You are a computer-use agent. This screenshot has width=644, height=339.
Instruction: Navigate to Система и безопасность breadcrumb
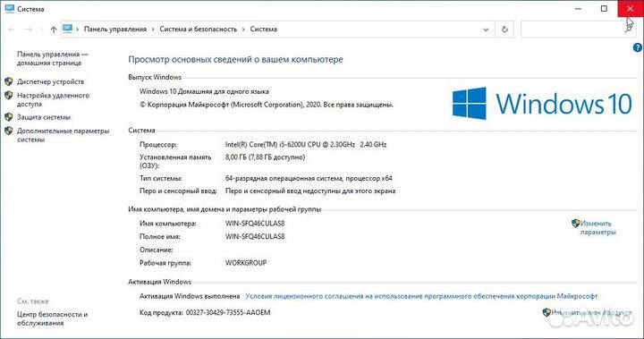[x=198, y=30]
